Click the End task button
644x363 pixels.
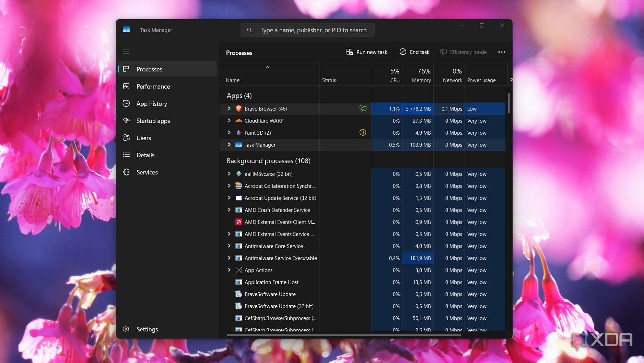tap(414, 52)
